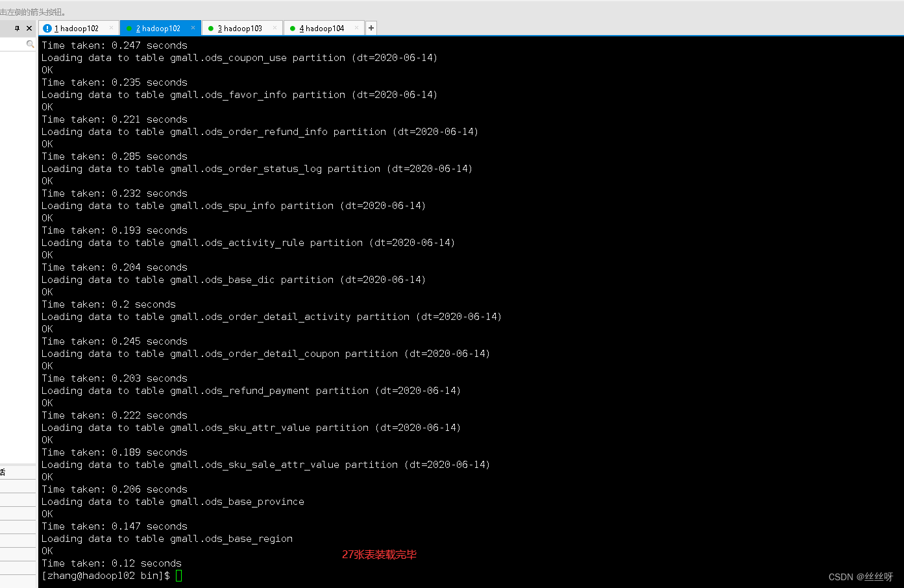Image resolution: width=904 pixels, height=588 pixels.
Task: Click the line loading gmall.ods_sku_sale_attr_value partition
Action: coord(266,465)
